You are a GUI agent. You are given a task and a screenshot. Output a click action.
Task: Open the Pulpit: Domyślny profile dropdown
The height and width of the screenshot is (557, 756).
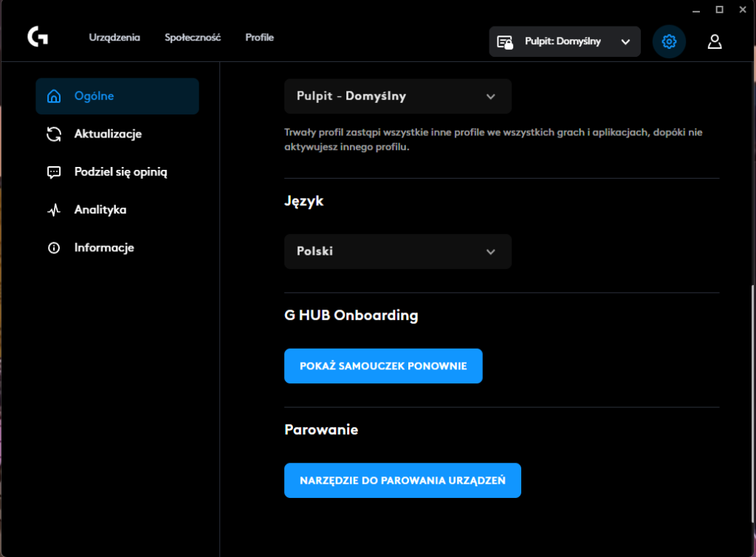click(564, 41)
